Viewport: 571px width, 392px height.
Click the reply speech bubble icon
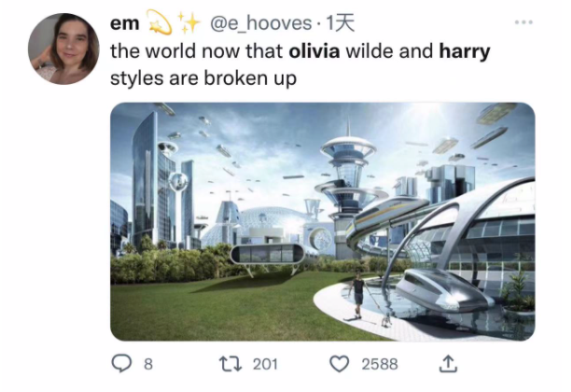point(120,364)
